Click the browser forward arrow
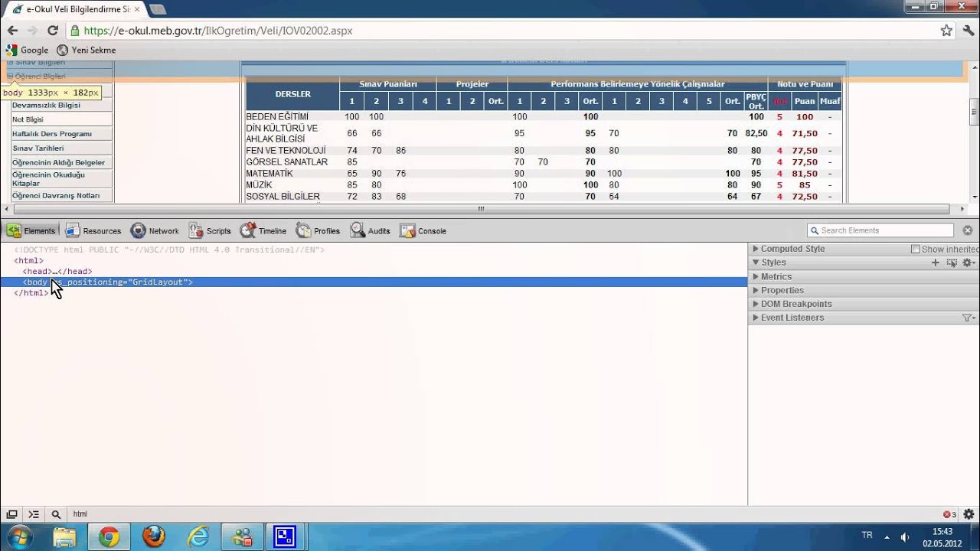The image size is (980, 551). [x=32, y=31]
